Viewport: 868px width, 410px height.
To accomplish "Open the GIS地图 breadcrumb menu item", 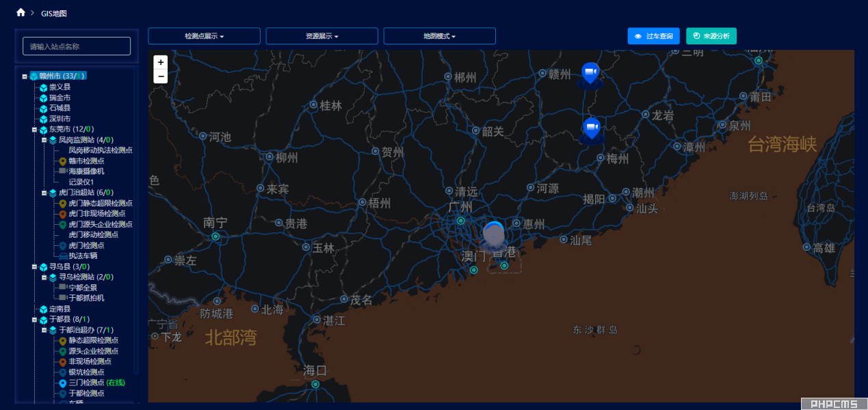I will pyautogui.click(x=54, y=12).
